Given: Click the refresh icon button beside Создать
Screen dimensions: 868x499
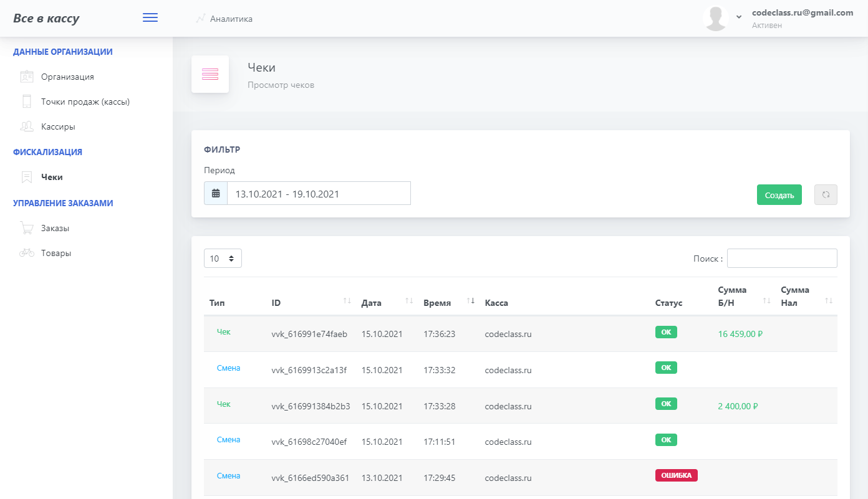Looking at the screenshot, I should click(x=826, y=195).
